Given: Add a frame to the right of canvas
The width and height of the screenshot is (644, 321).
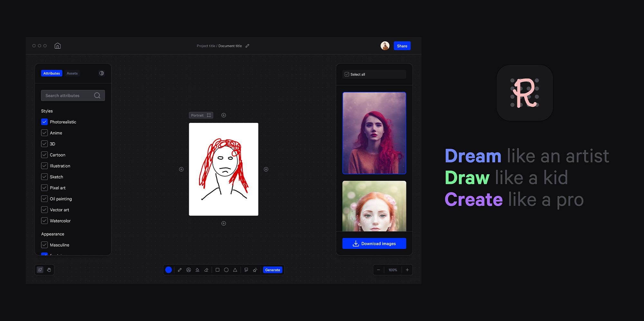Looking at the screenshot, I should pos(266,169).
